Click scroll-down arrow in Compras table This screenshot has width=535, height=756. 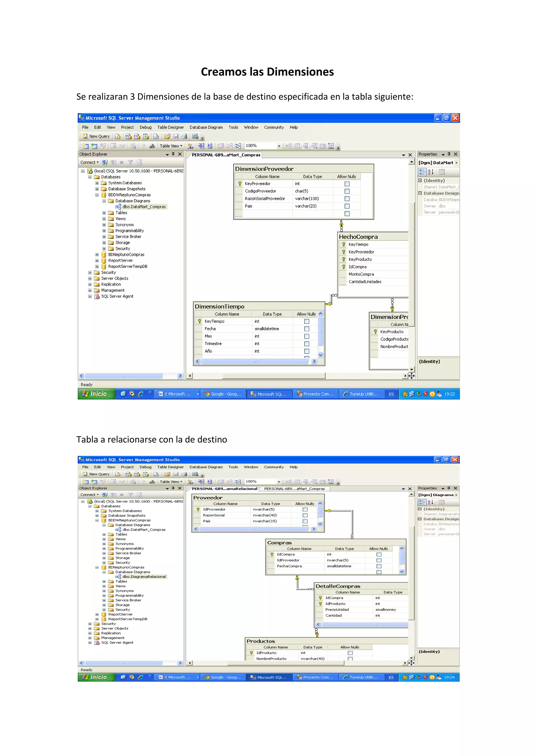pyautogui.click(x=402, y=572)
